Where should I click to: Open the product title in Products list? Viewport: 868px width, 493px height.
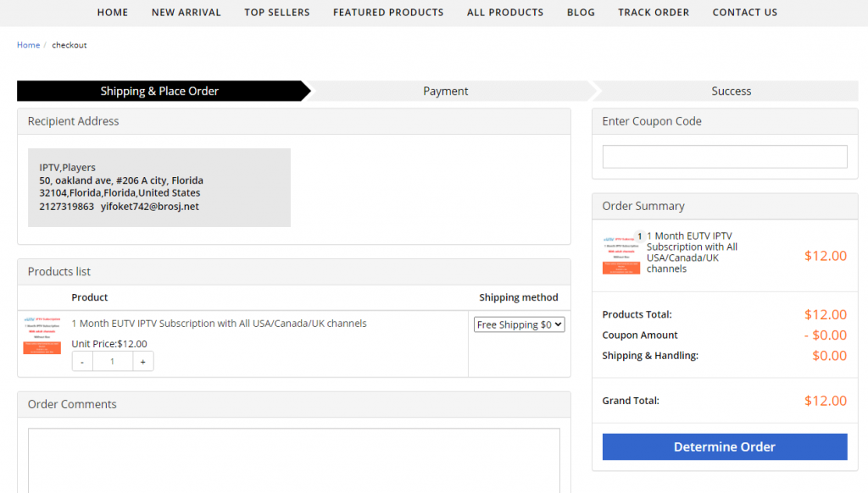click(220, 323)
